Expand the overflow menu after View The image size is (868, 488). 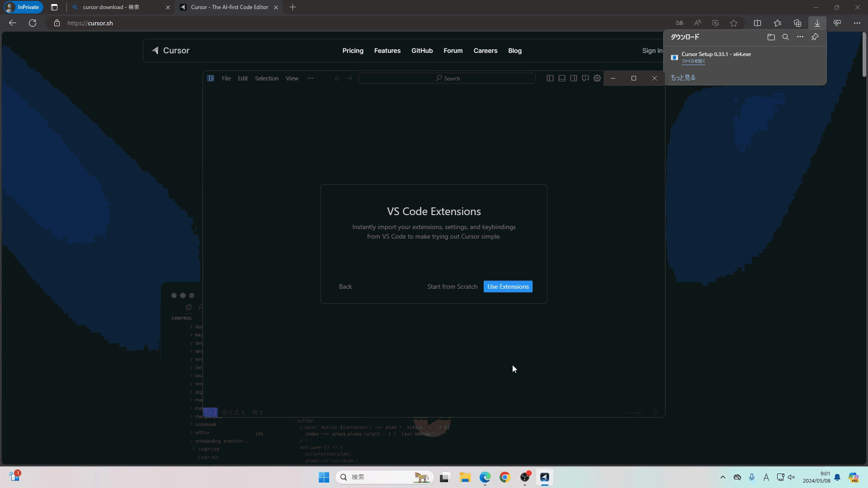point(310,78)
